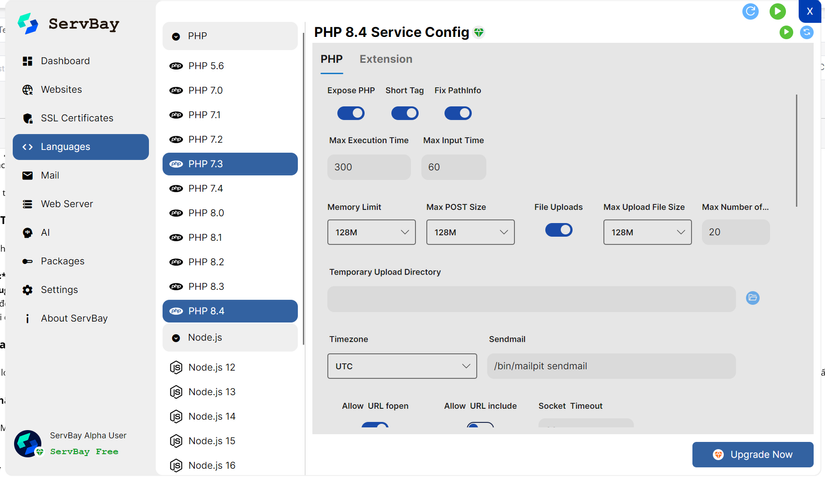Select PHP 5.6 from the list

coord(230,66)
